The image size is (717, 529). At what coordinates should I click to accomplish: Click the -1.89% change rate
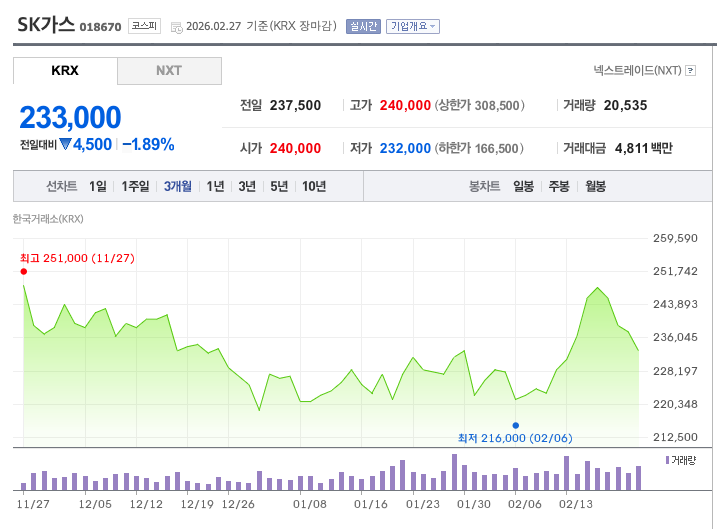coord(149,144)
